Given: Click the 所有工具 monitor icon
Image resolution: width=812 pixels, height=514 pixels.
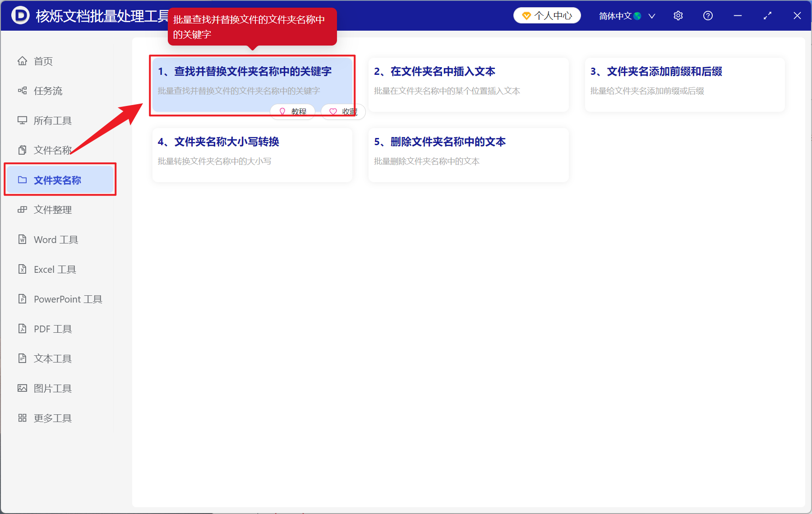Looking at the screenshot, I should 23,120.
